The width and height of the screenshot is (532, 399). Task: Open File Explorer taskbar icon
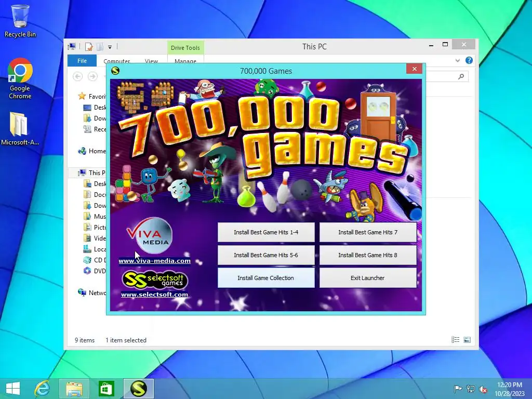74,389
